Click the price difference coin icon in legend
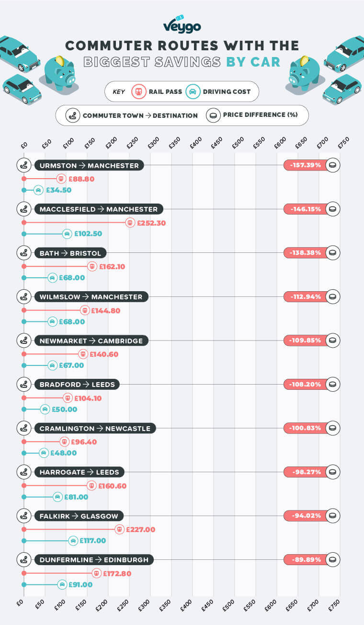 [x=213, y=115]
